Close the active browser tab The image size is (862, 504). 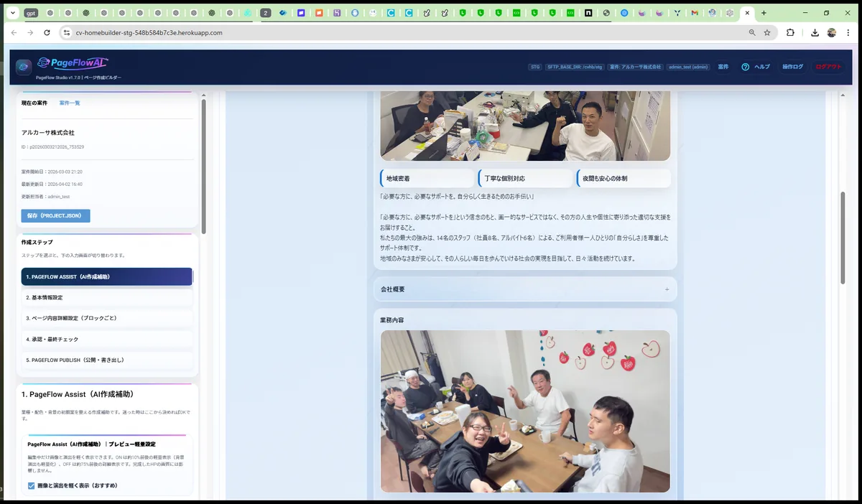coord(748,13)
